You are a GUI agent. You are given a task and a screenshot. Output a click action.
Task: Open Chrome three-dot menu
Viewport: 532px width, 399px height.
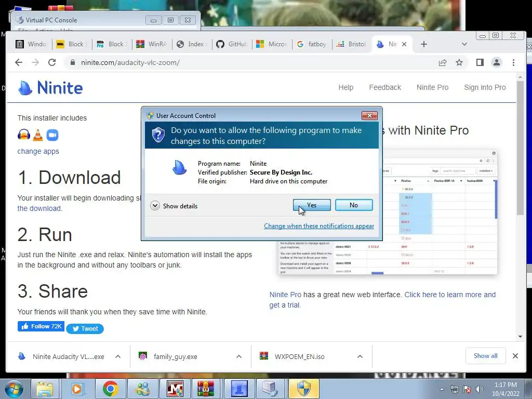(513, 62)
